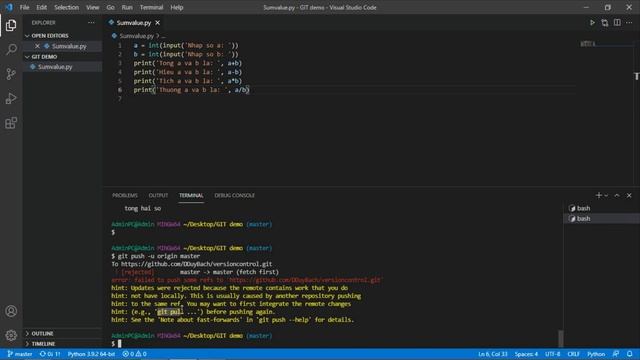Open the Go menu
The width and height of the screenshot is (640, 360).
pyautogui.click(x=110, y=7)
